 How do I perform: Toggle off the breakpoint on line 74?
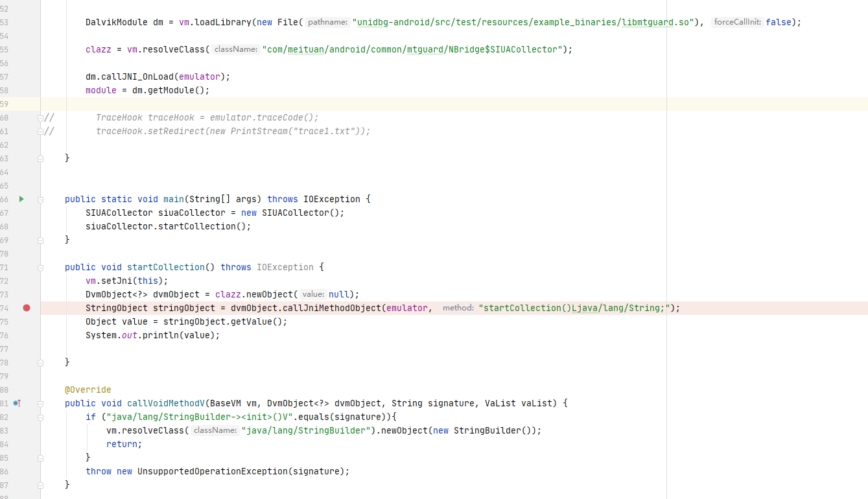tap(26, 308)
